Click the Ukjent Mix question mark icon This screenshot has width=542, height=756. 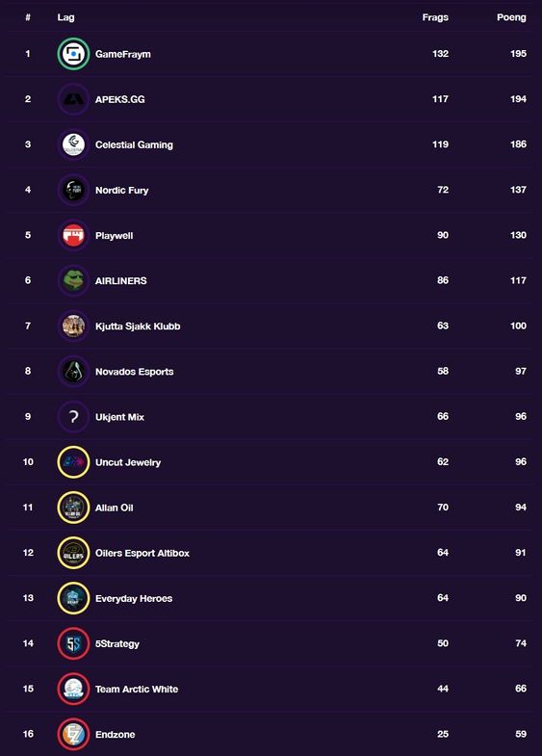[x=73, y=417]
